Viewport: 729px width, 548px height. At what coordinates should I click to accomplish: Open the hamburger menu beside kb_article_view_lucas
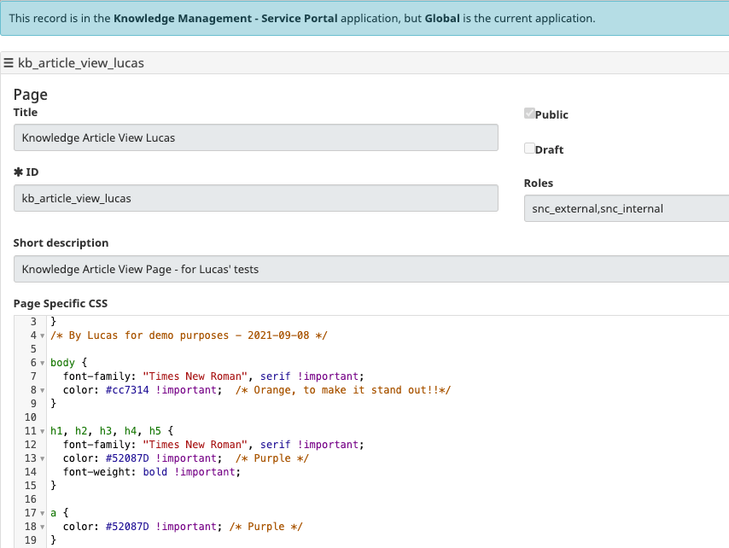[x=8, y=63]
